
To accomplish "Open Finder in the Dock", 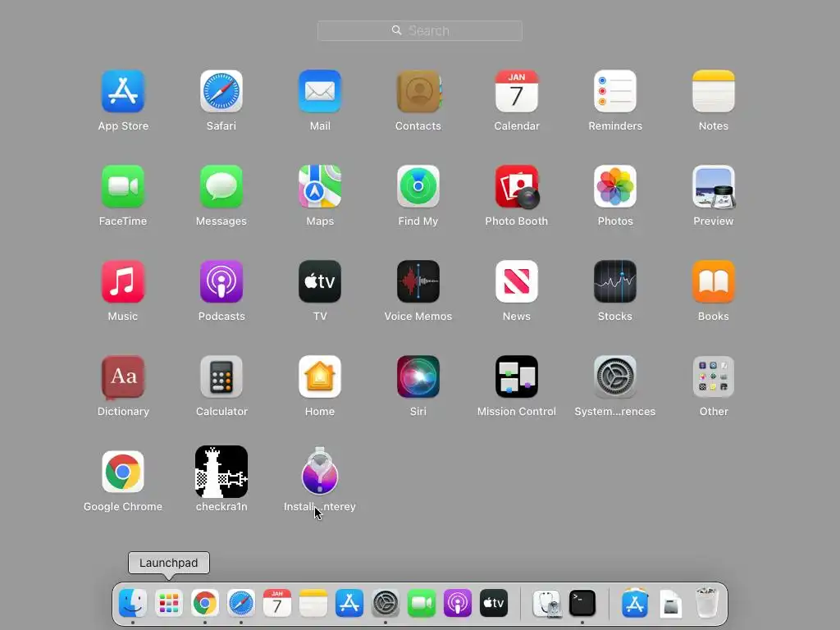I will tap(132, 603).
